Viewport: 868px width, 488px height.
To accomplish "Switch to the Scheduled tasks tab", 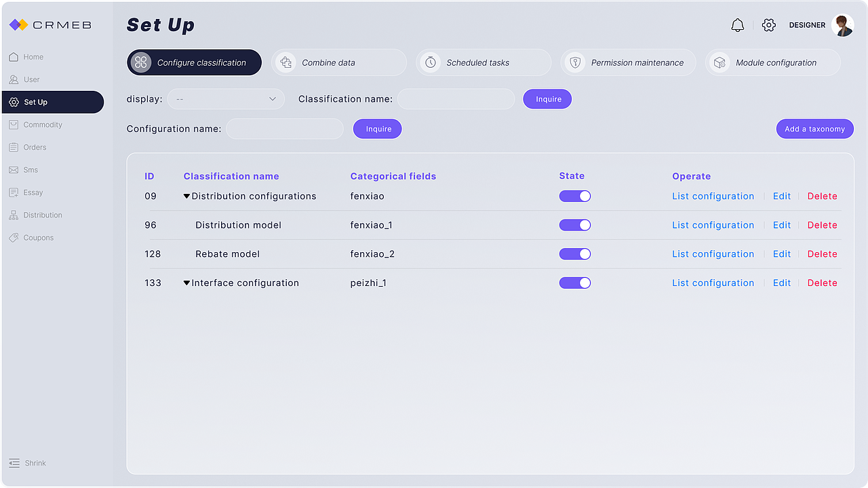I will point(483,62).
